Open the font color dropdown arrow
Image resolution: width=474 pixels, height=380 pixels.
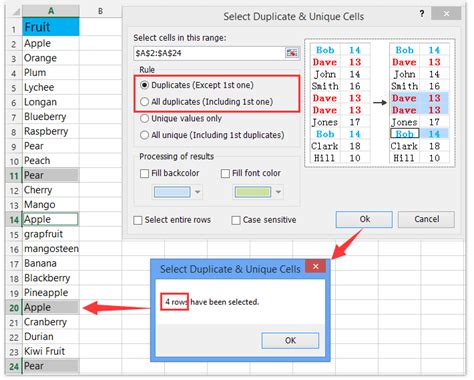278,192
